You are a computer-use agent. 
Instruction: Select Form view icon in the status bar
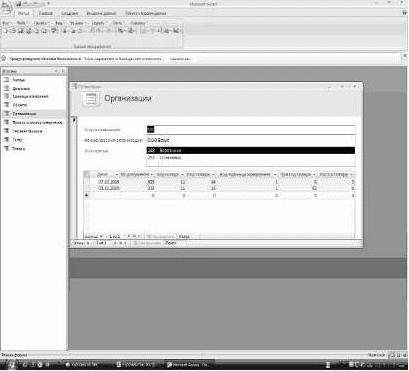pos(393,355)
